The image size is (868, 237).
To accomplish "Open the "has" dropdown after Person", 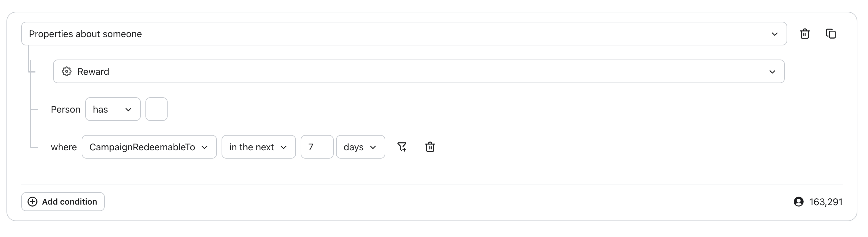I will (112, 109).
